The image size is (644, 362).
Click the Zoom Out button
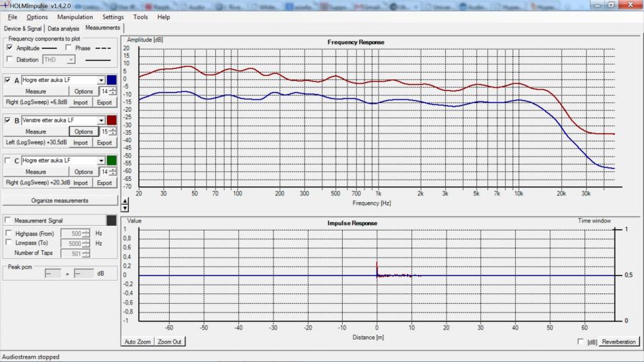point(170,342)
